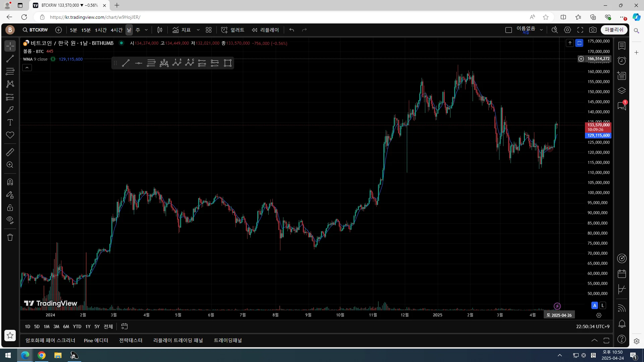Click the trash bin remove drawings icon
Screen dimensions: 644x362
[10, 237]
